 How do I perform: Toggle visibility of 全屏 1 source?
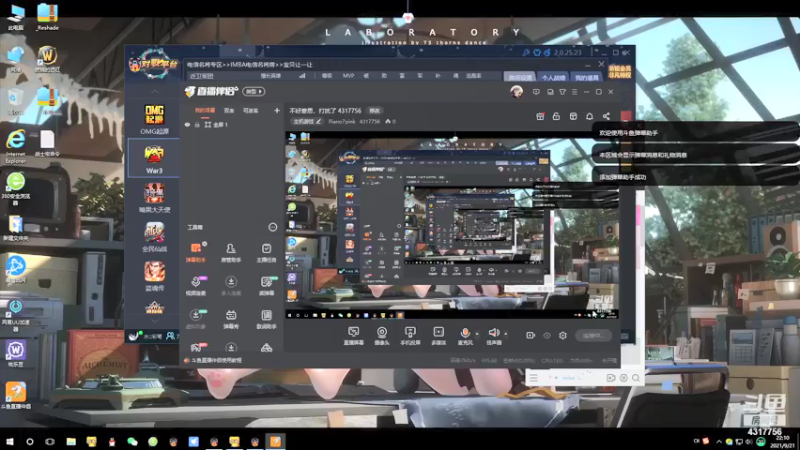187,124
